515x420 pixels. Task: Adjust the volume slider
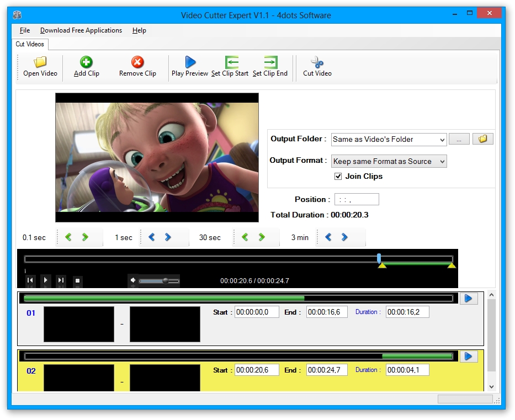165,280
